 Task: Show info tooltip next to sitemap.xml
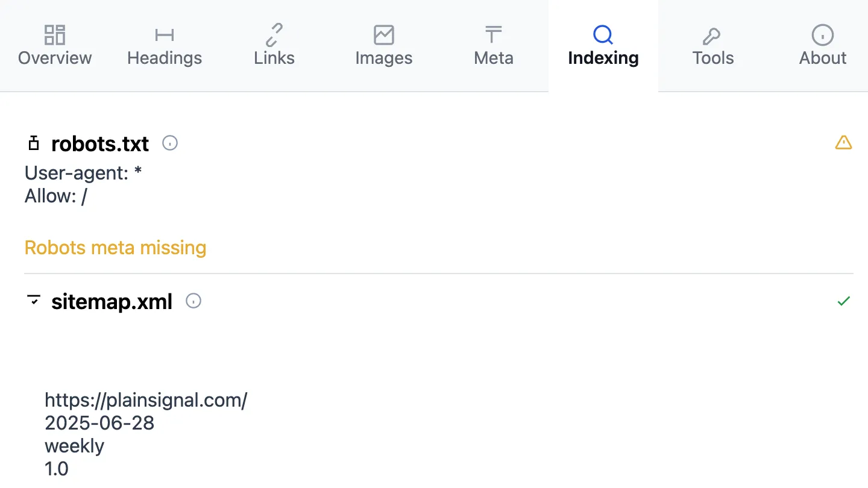pos(193,301)
